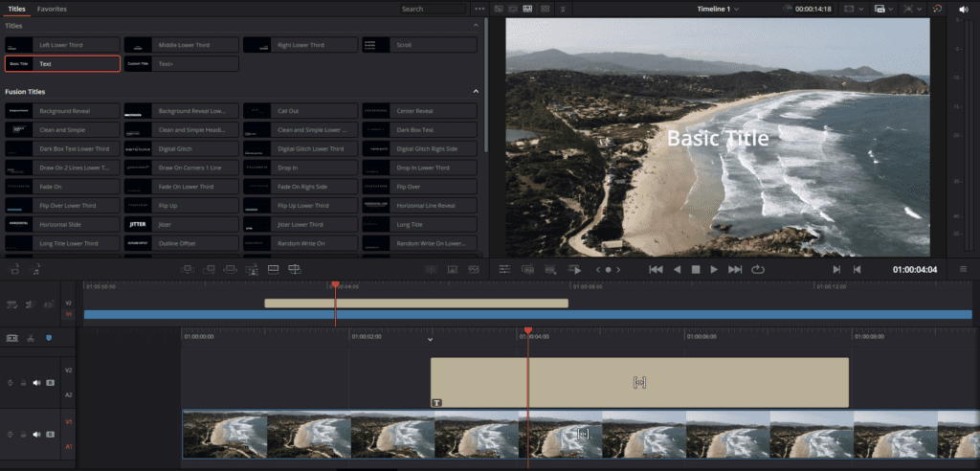Click the Close Up edit icon
980x471 pixels.
coord(252,270)
